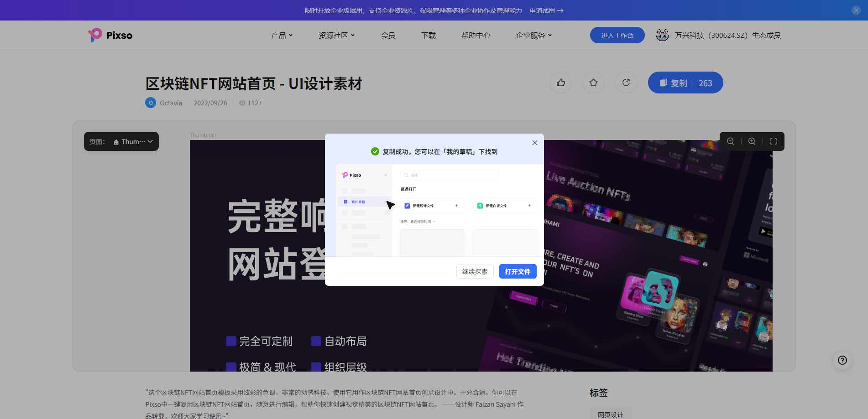Click the 复制成功 confirmation message

coord(440,151)
